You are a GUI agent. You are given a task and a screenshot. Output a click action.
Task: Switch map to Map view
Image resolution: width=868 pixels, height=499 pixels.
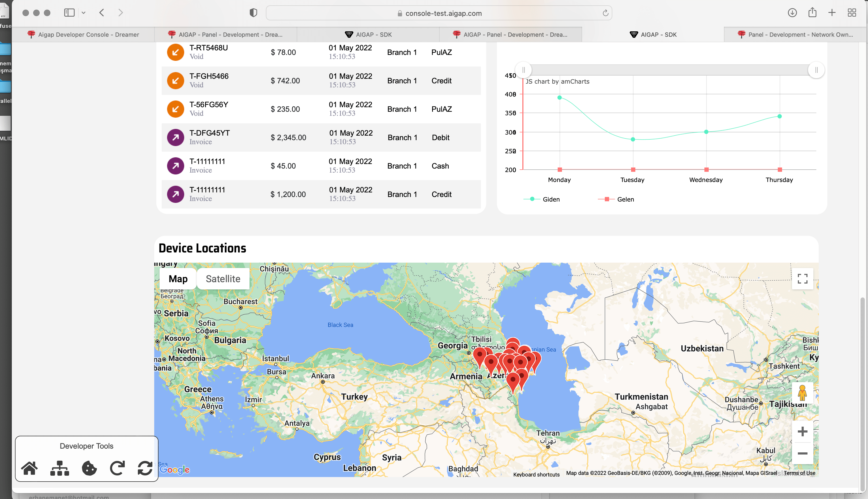(178, 279)
